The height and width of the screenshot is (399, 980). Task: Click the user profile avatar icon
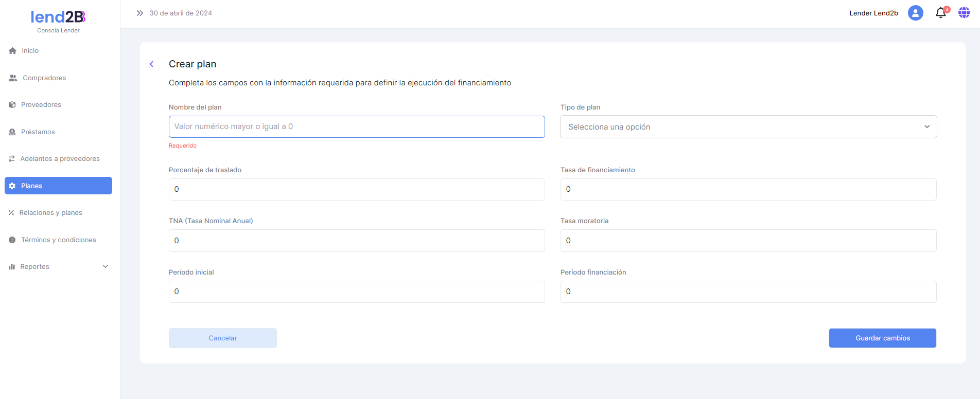(x=915, y=13)
